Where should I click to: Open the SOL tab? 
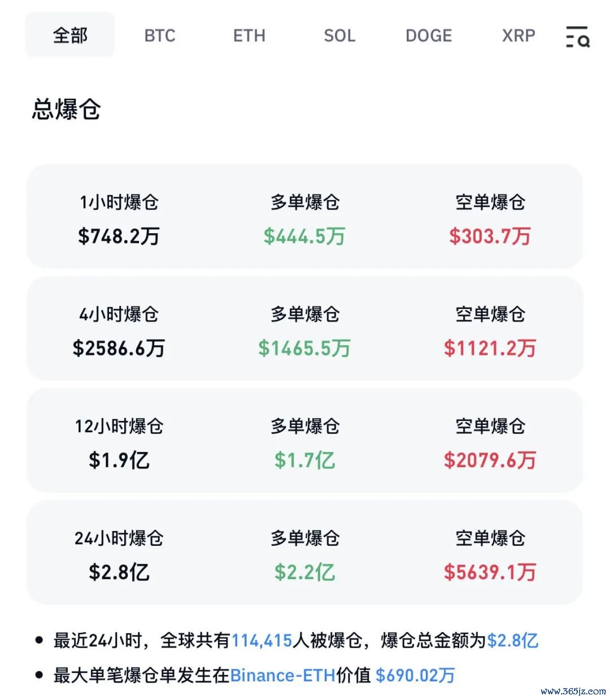[339, 36]
